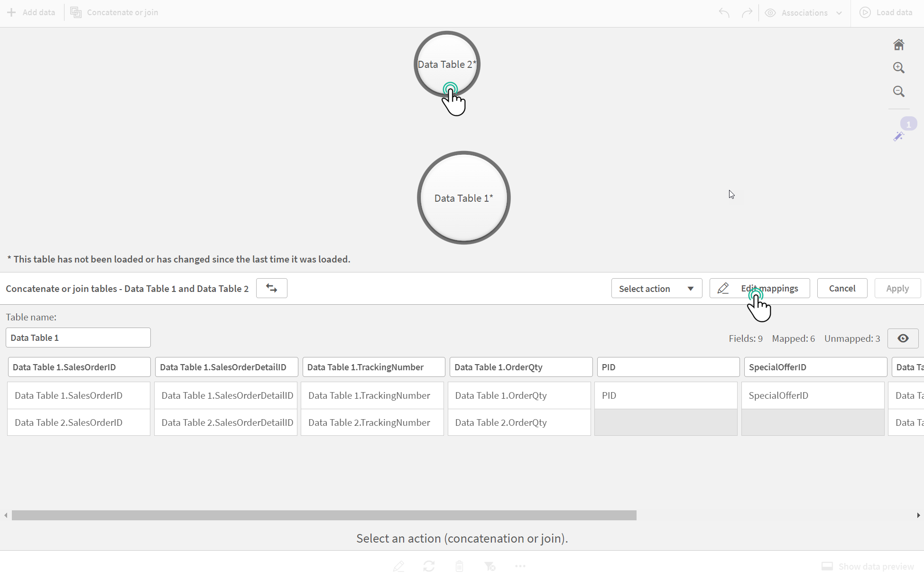924x582 pixels.
Task: Click the Concatenate or join menu item
Action: (115, 12)
